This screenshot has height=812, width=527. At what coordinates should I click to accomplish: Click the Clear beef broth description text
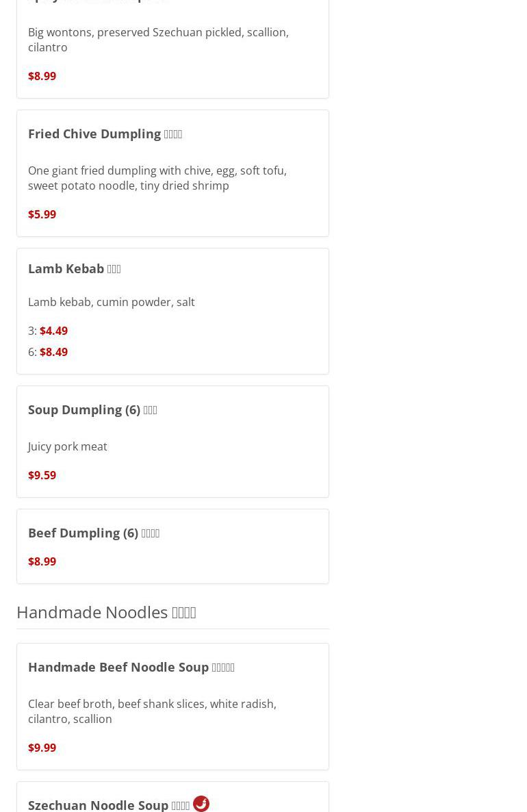tap(151, 711)
